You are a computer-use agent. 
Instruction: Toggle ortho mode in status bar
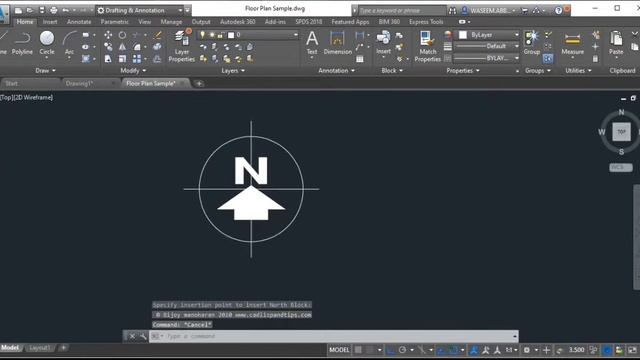click(391, 350)
